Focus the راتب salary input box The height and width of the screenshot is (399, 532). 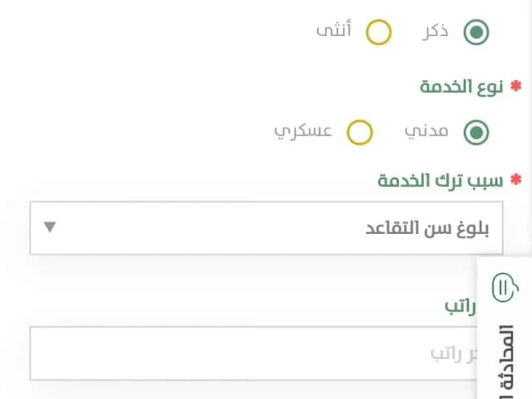pos(253,353)
